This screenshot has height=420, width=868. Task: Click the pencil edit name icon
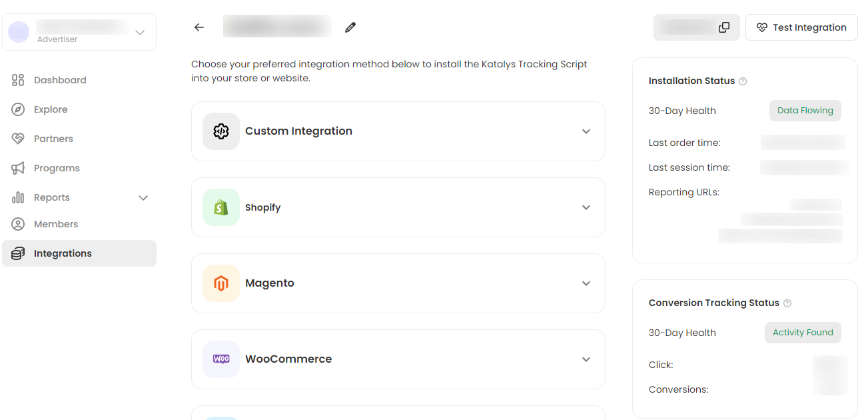[350, 27]
